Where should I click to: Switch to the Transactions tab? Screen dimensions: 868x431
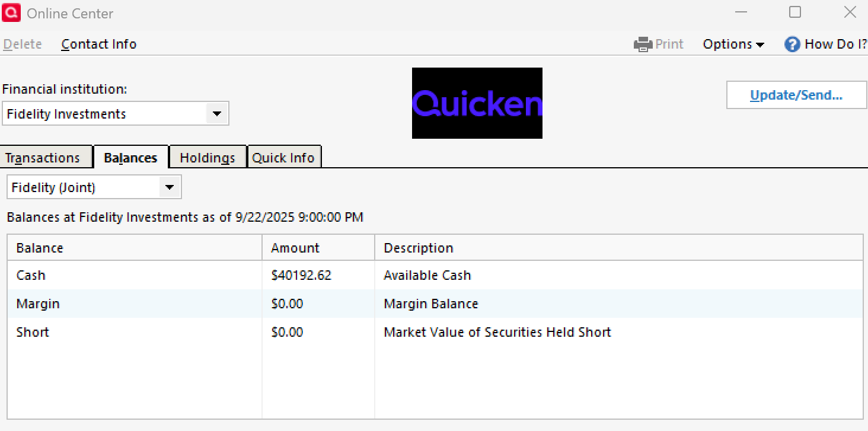[x=43, y=158]
